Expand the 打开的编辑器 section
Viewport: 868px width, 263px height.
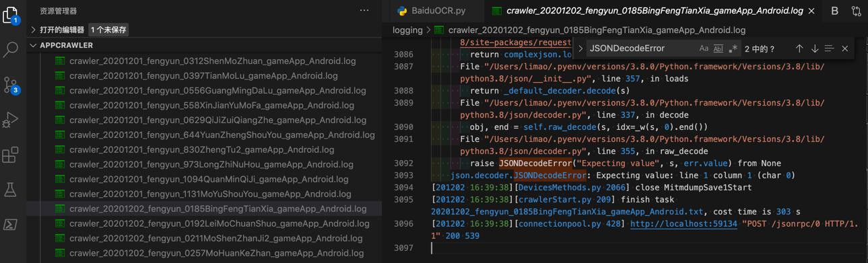click(x=33, y=30)
